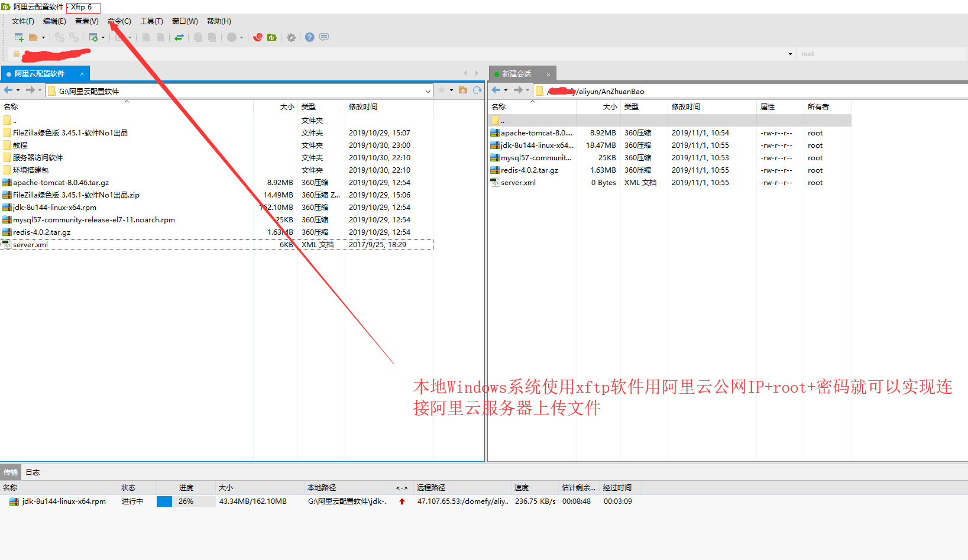
Task: Click the New Session toolbar icon
Action: click(x=19, y=37)
